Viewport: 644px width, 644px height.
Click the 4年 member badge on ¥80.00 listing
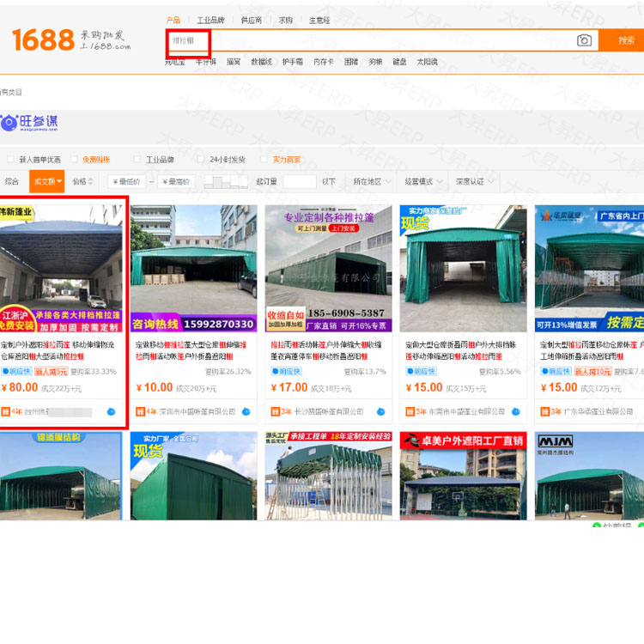point(11,411)
